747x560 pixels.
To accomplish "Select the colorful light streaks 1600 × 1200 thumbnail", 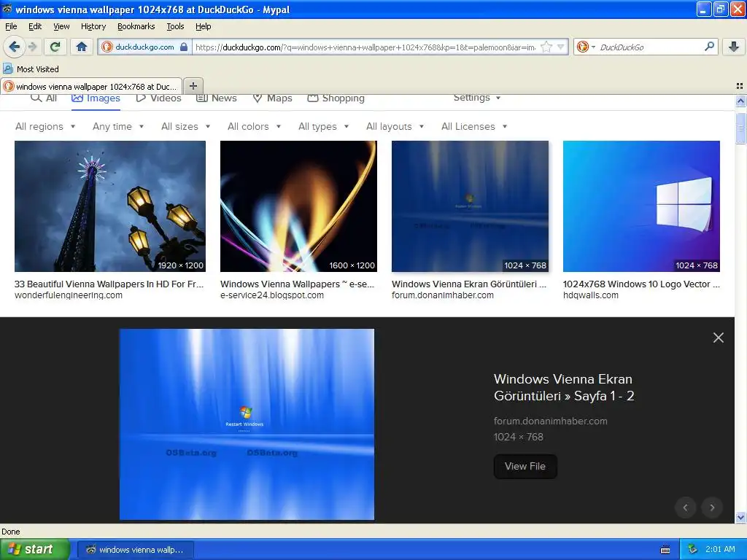I will click(x=298, y=206).
